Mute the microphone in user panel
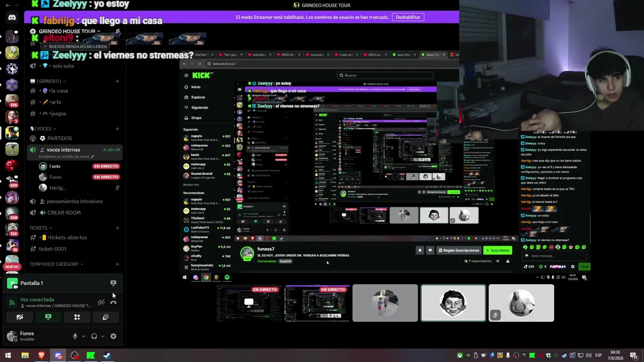644x362 pixels. (75, 336)
